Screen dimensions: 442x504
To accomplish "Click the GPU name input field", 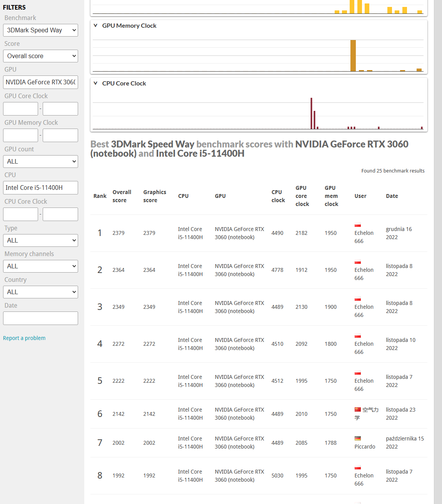I will [x=40, y=82].
